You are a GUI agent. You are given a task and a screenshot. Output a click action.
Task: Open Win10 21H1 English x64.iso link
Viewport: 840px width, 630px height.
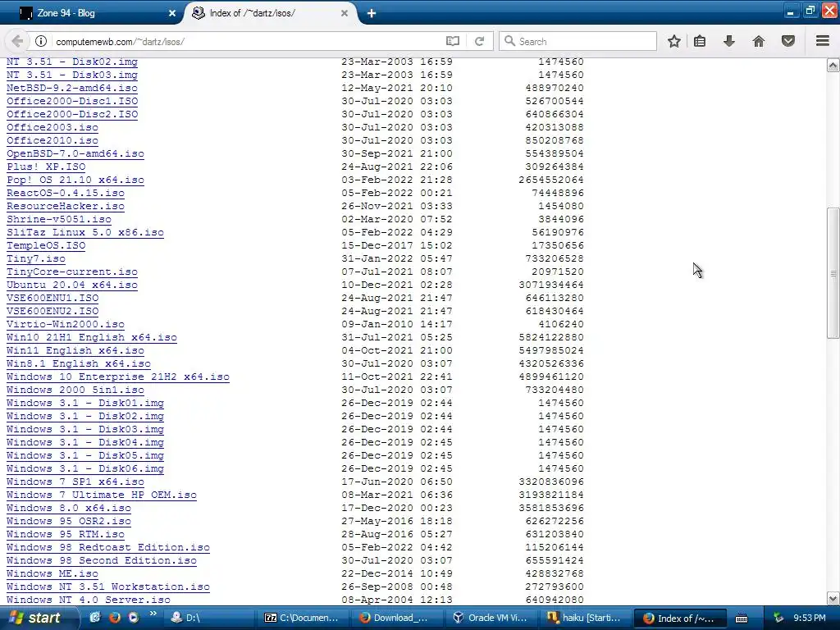click(92, 337)
